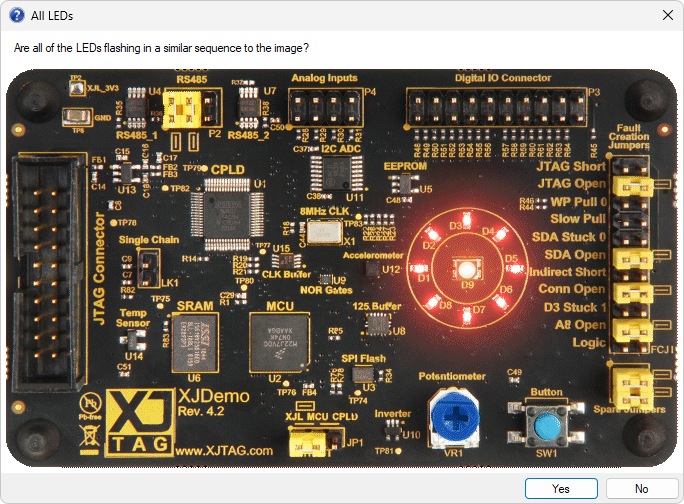Image resolution: width=684 pixels, height=504 pixels.
Task: Click the 'All LEDs' title text
Action: [x=52, y=16]
